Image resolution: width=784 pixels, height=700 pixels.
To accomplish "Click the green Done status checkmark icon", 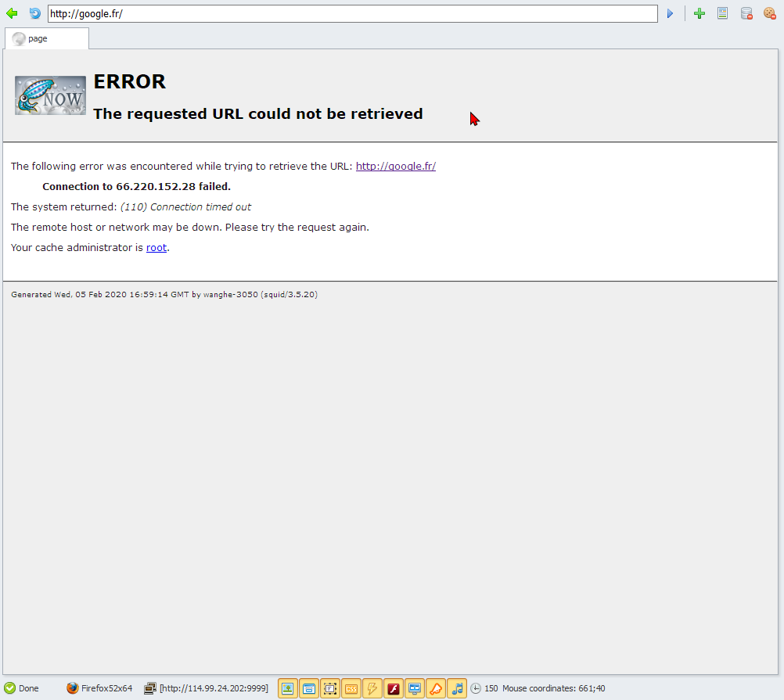I will (9, 688).
